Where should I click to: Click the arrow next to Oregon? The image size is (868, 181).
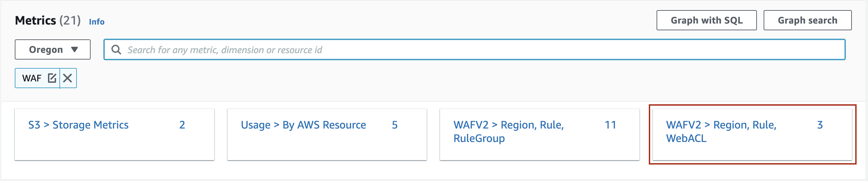[75, 50]
